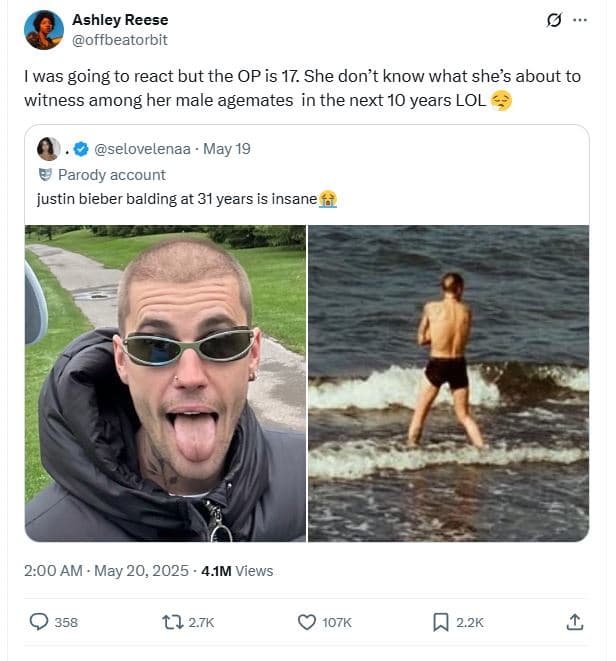
Task: Click the Parody account label
Action: (x=111, y=174)
